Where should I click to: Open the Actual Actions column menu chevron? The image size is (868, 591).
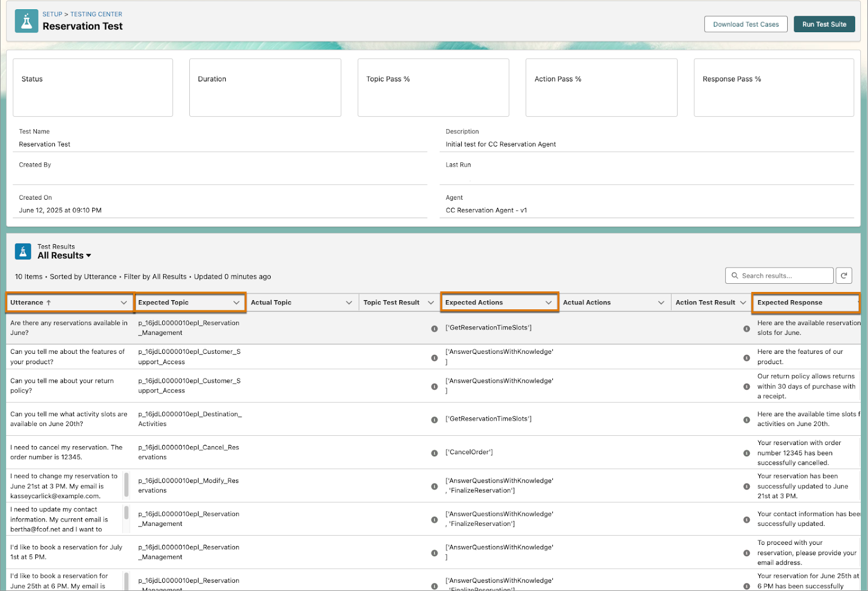pyautogui.click(x=661, y=302)
